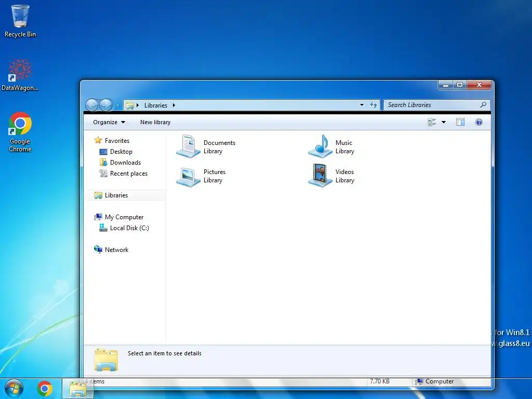Open the Organize menu
The height and width of the screenshot is (399, 532).
tap(109, 122)
